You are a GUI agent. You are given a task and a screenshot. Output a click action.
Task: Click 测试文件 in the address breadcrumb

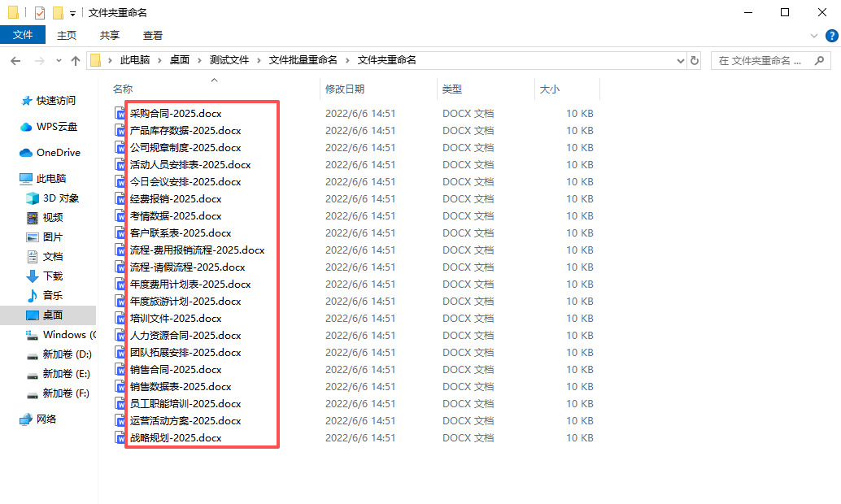pyautogui.click(x=229, y=60)
